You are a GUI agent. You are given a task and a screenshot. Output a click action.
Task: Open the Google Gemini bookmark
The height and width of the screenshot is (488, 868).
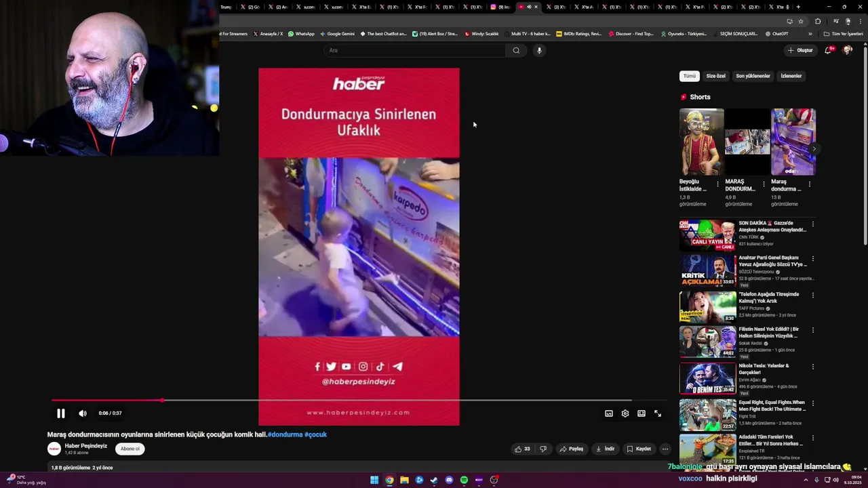(337, 34)
